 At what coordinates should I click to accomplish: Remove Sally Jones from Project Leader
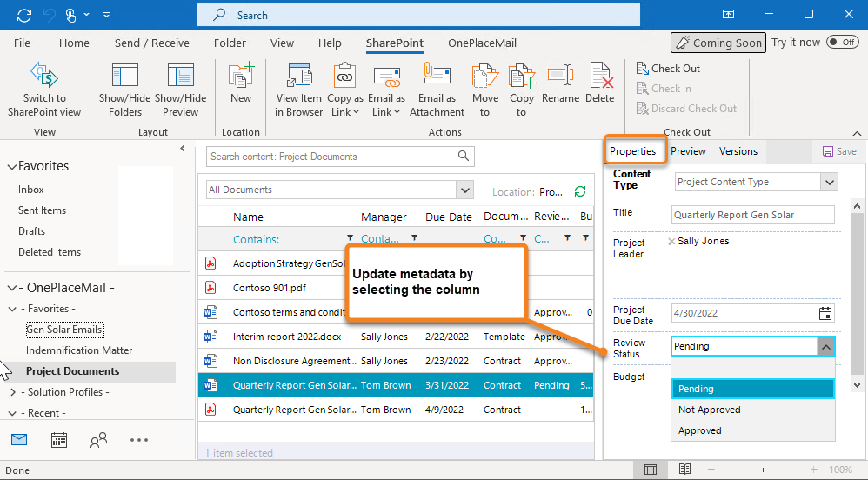tap(671, 242)
